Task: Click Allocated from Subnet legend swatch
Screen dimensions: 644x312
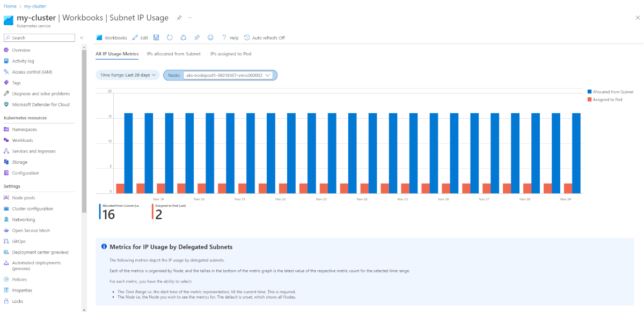Action: [589, 92]
